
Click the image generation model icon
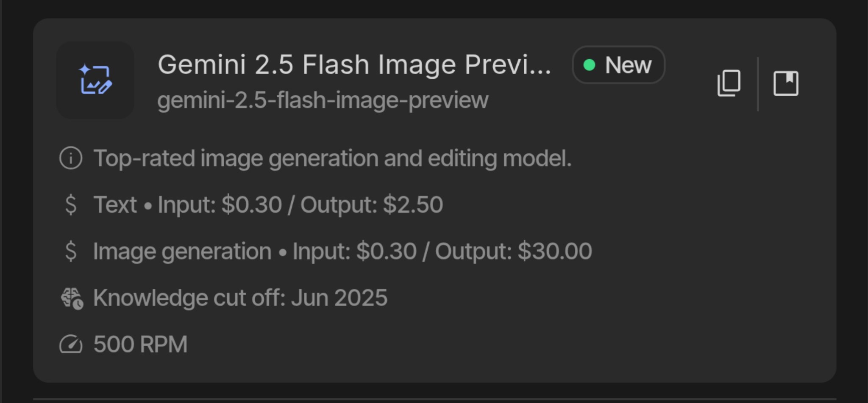[95, 80]
